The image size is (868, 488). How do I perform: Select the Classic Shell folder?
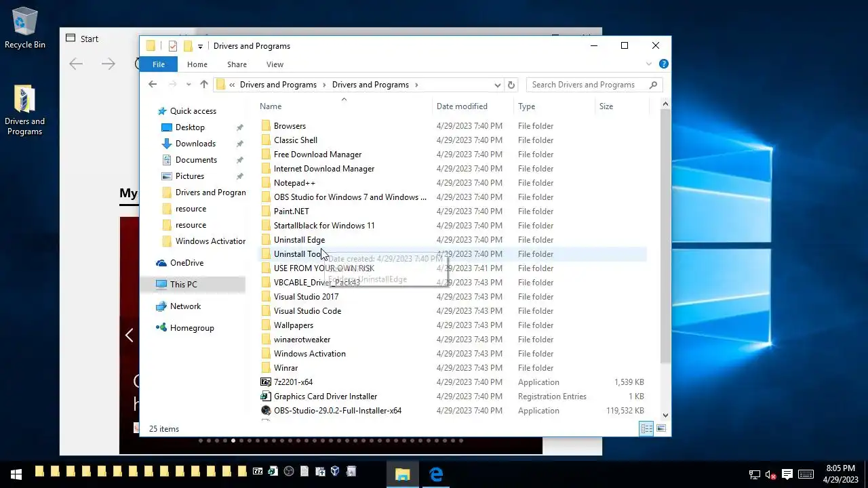coord(296,140)
